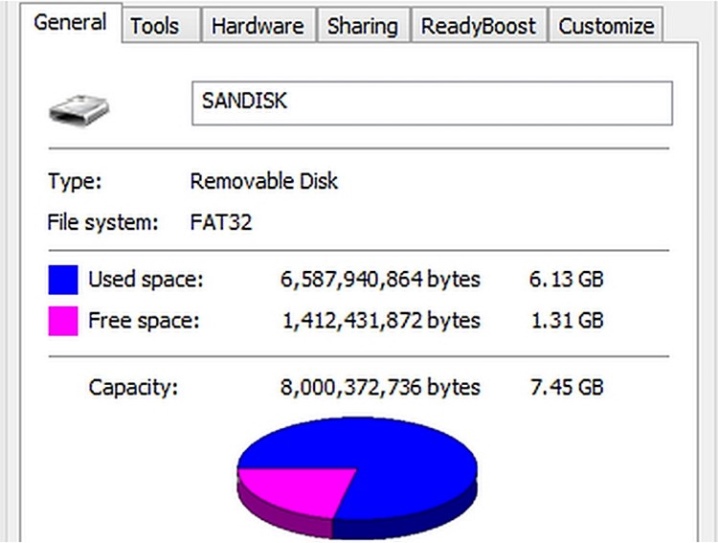
Task: Click the removable drive icon
Action: tap(79, 110)
